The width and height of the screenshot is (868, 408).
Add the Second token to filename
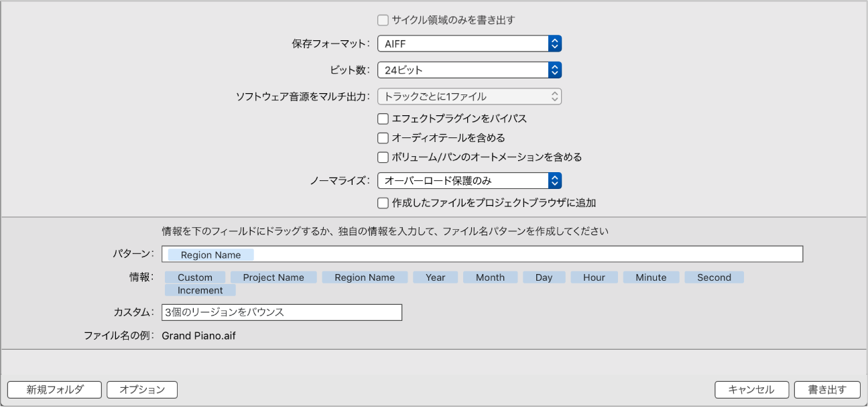[x=713, y=277]
